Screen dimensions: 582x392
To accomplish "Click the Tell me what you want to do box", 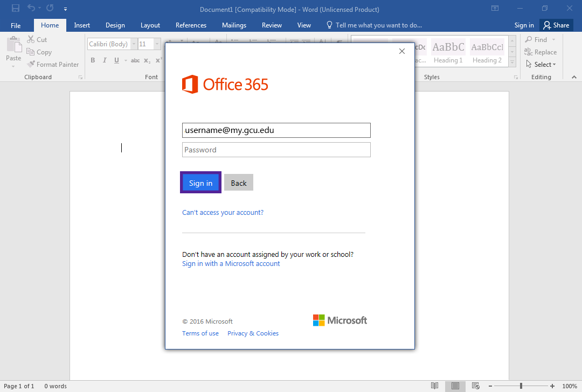I will click(x=374, y=25).
